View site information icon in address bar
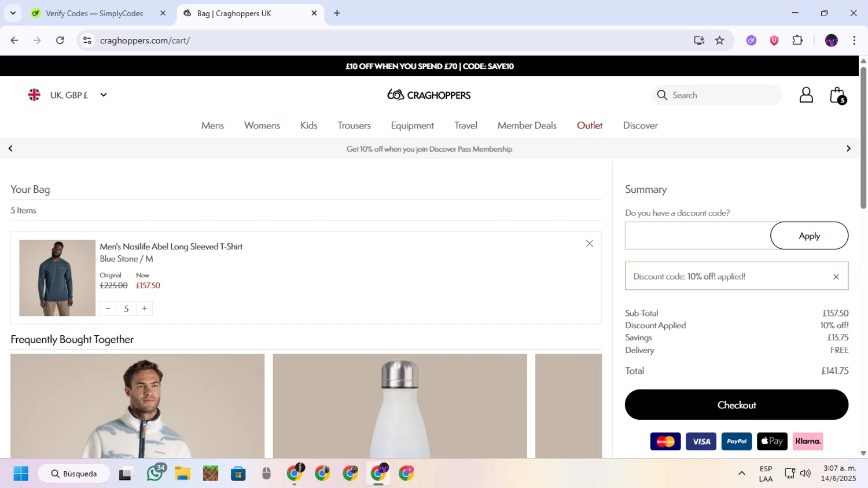This screenshot has width=868, height=488. [x=87, y=41]
